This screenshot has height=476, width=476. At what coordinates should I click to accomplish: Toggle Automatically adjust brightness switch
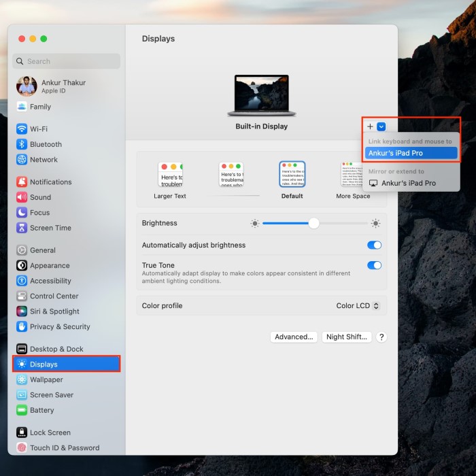pos(374,245)
